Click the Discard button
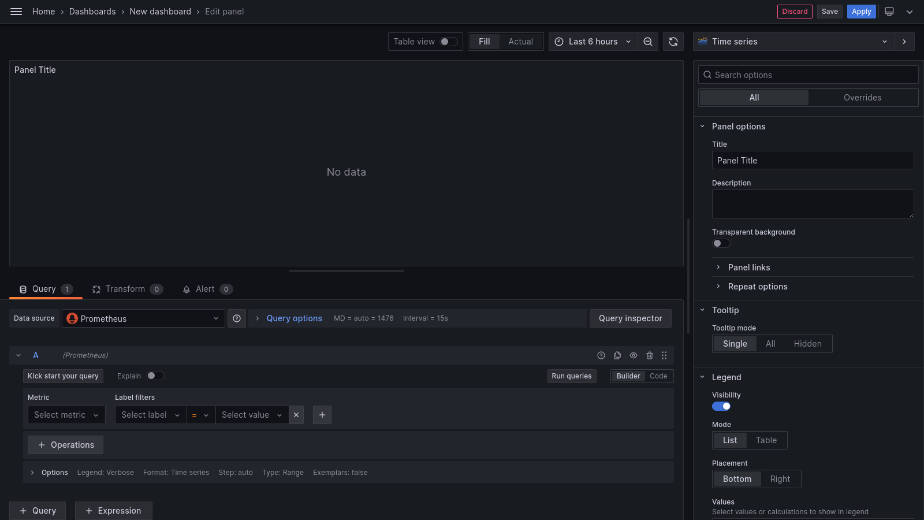924x520 pixels. tap(794, 11)
